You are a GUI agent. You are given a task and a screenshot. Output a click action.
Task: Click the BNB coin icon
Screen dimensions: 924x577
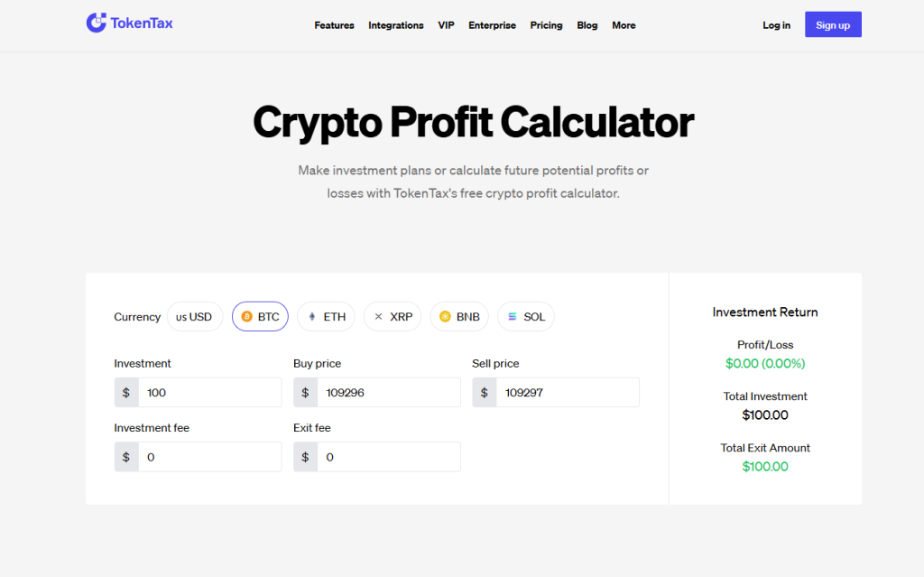click(x=443, y=316)
